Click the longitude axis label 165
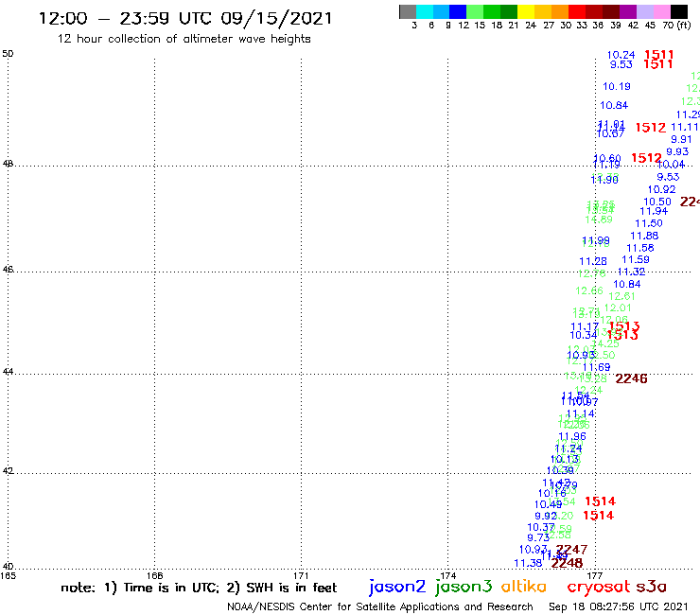 (8, 575)
